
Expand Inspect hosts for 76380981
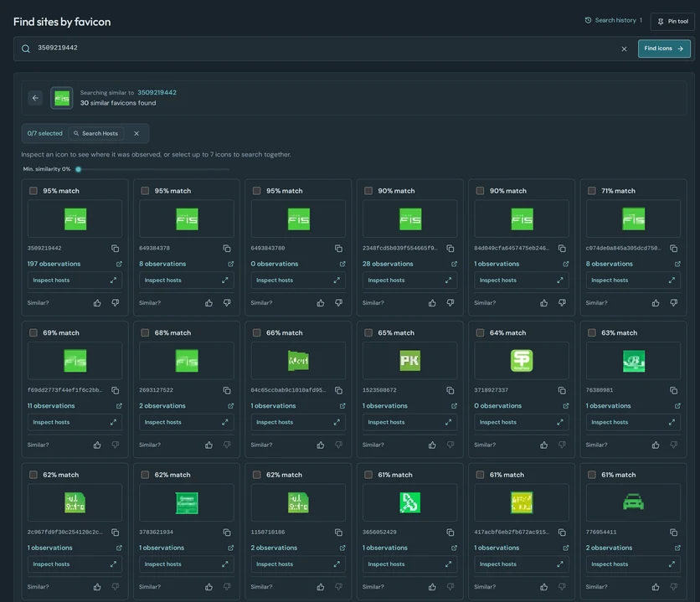[x=633, y=422]
